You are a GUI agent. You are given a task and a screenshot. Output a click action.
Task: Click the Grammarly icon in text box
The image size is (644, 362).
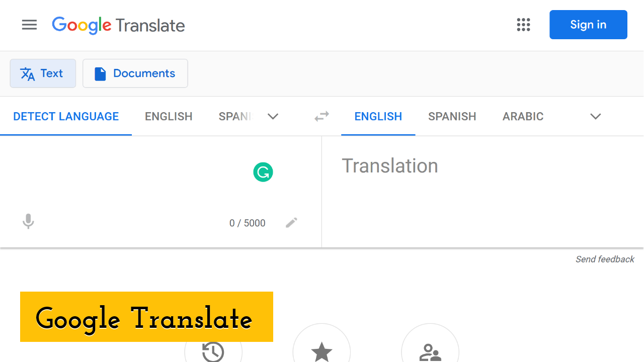(263, 172)
